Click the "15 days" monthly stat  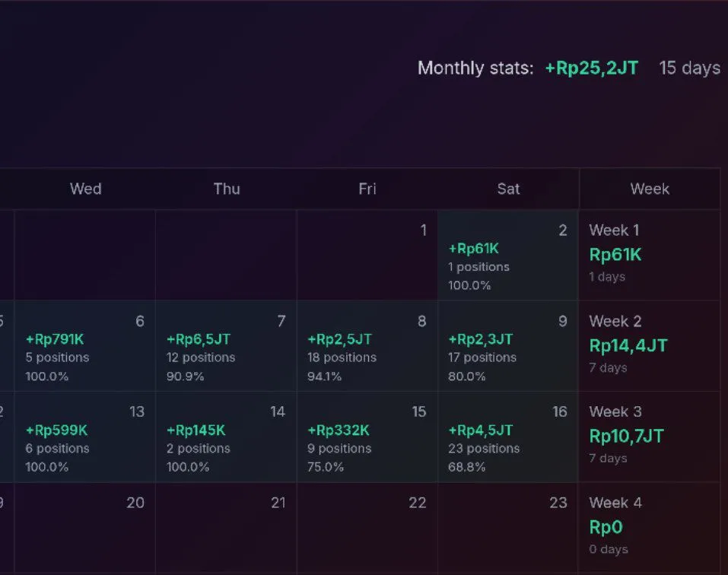pyautogui.click(x=689, y=68)
